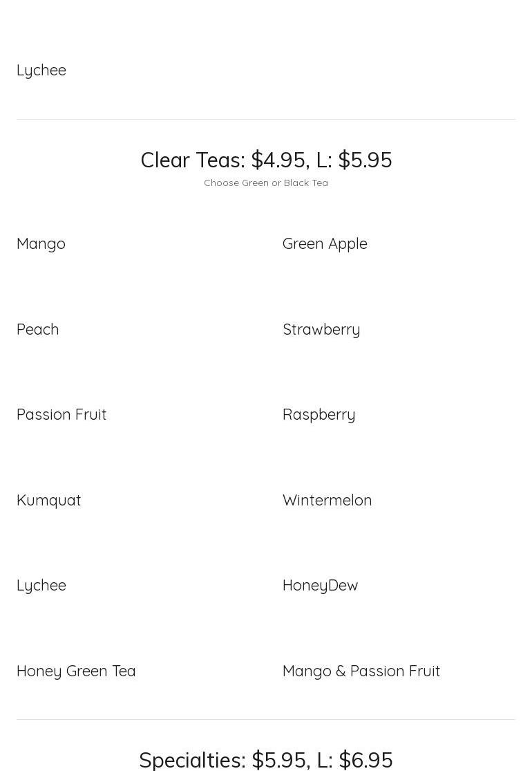Click the Clear Teas section title text

tap(191, 160)
